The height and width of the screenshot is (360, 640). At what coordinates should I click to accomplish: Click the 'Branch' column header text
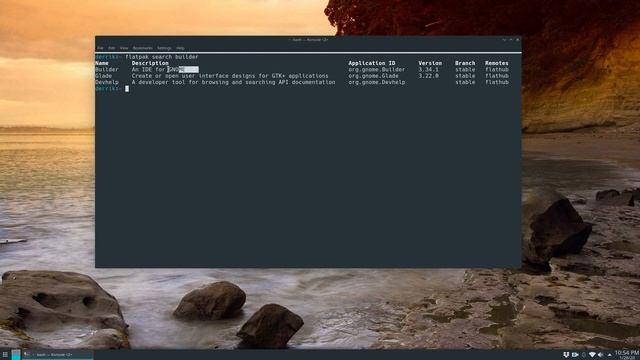pos(465,63)
